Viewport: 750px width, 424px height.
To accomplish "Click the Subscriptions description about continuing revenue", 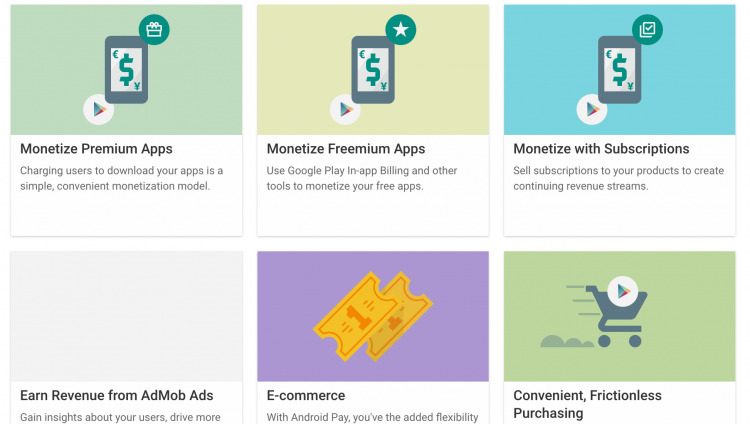I will click(617, 178).
